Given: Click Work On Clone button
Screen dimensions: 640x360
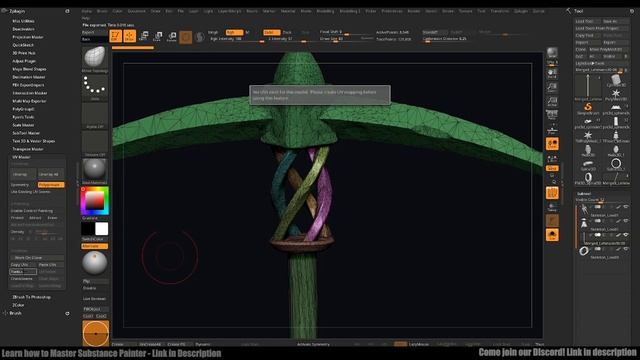Looking at the screenshot, I should (37, 258).
